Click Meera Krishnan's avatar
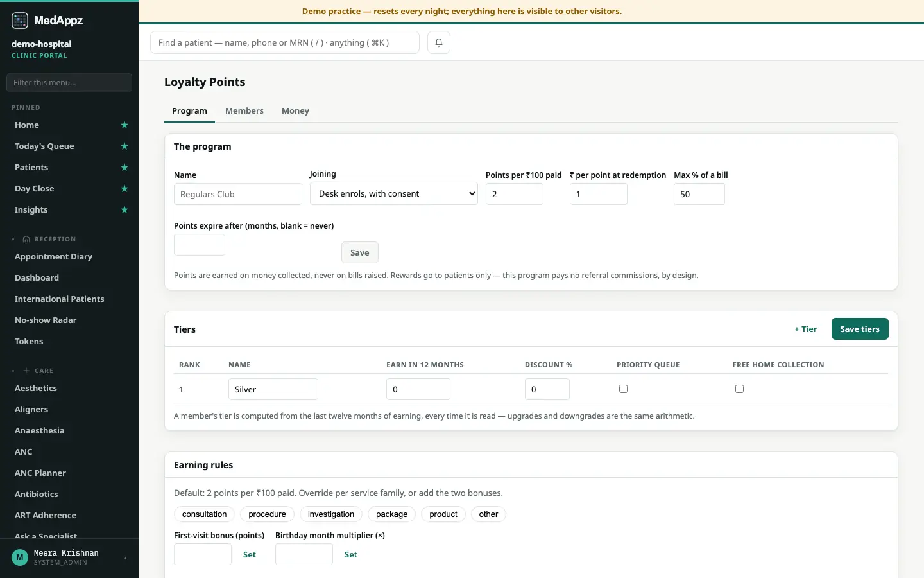924x578 pixels. (x=20, y=557)
